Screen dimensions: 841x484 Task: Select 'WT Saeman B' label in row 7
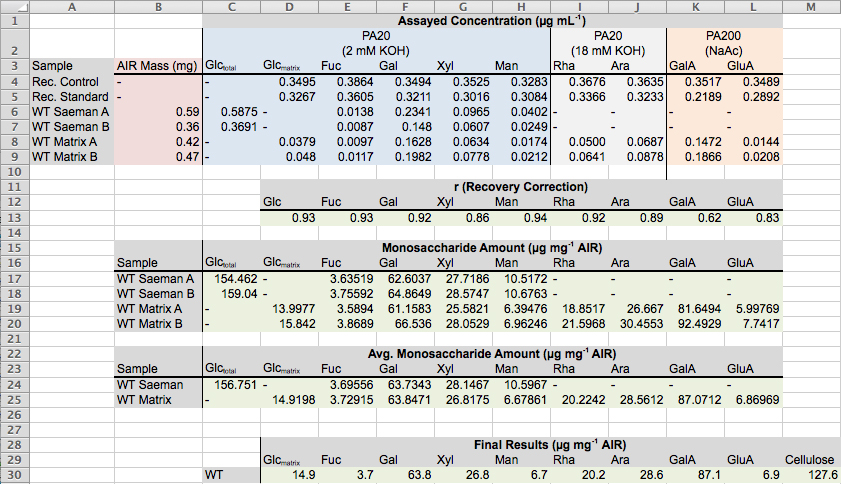tap(72, 127)
